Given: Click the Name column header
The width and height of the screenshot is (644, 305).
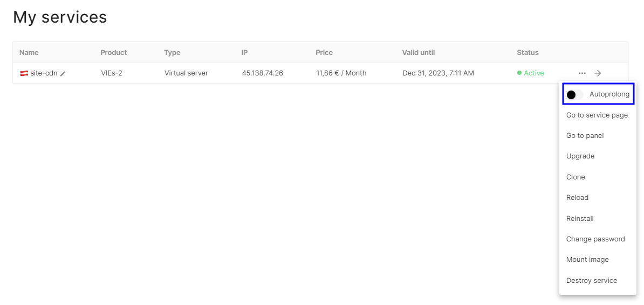Looking at the screenshot, I should 29,52.
